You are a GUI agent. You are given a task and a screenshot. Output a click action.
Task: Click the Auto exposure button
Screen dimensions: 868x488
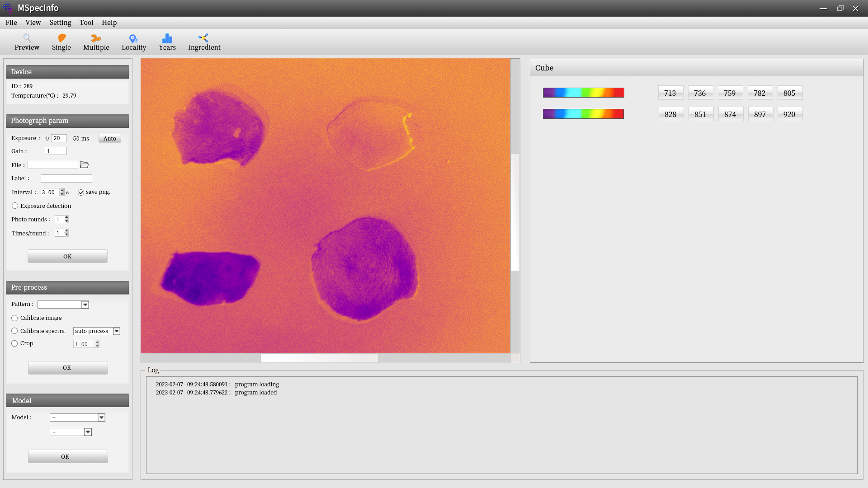(x=109, y=138)
